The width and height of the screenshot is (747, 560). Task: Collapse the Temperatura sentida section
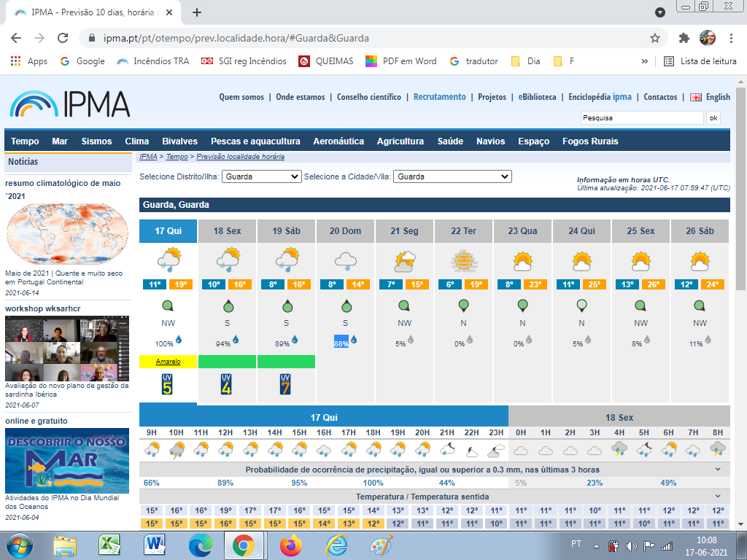(x=718, y=497)
